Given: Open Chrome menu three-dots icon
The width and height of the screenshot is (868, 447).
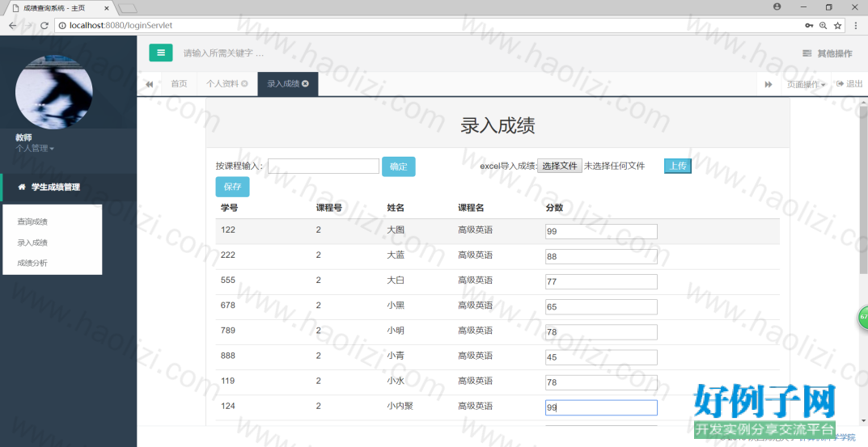Looking at the screenshot, I should tap(855, 25).
